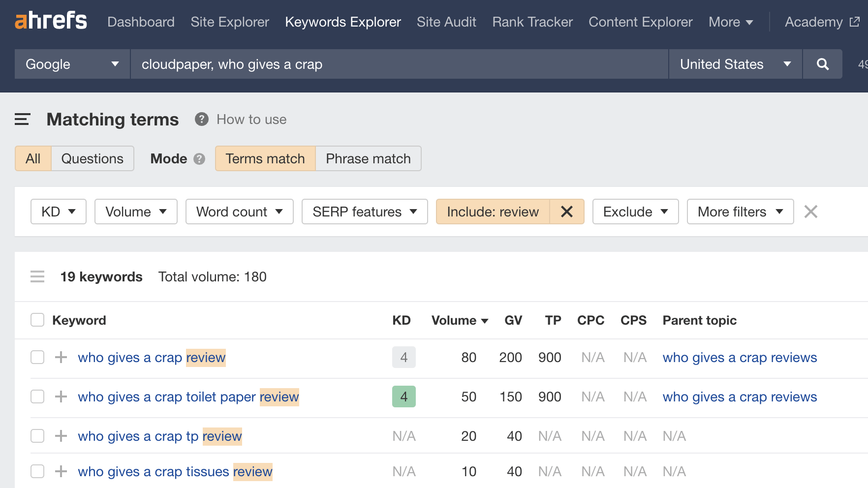The width and height of the screenshot is (868, 488).
Task: Remove the Include: review filter
Action: coord(567,212)
